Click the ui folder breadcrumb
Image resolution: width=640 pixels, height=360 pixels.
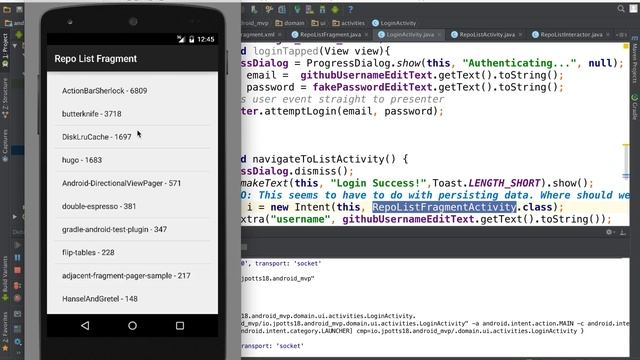[x=318, y=23]
